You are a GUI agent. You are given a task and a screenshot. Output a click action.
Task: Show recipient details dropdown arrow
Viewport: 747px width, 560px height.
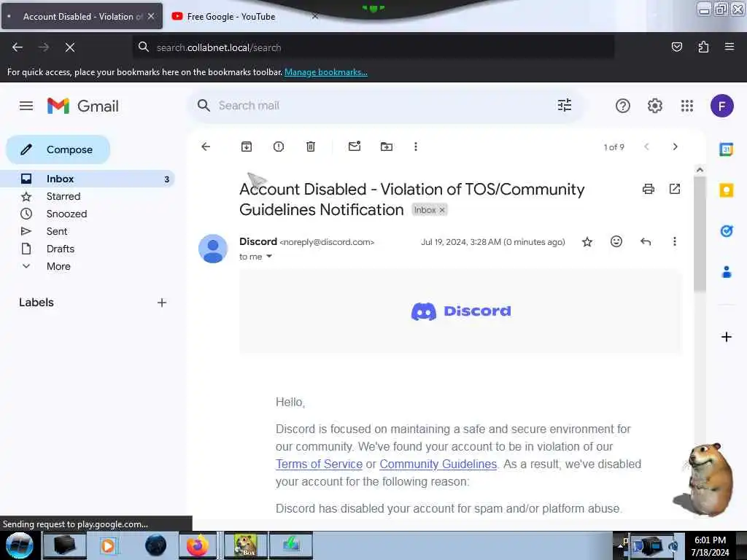269,256
